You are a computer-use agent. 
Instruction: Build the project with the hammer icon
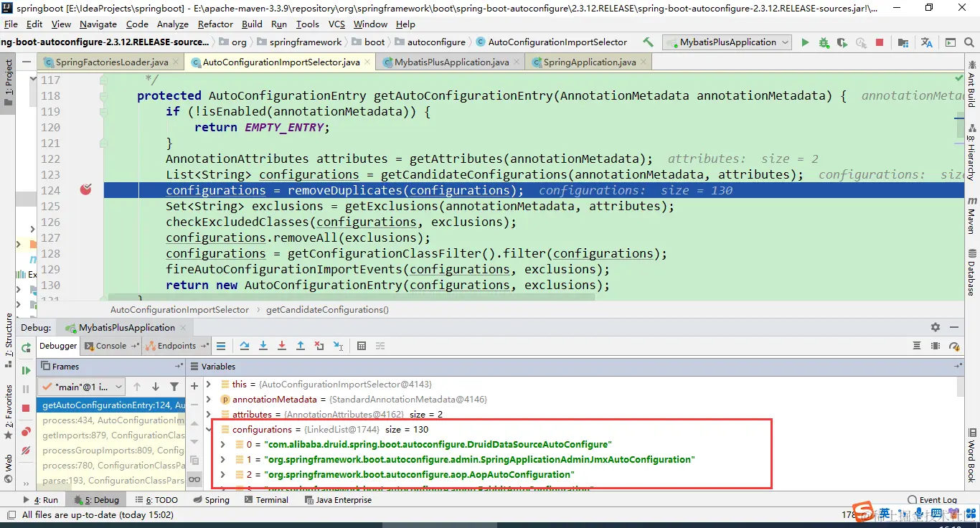coord(649,42)
